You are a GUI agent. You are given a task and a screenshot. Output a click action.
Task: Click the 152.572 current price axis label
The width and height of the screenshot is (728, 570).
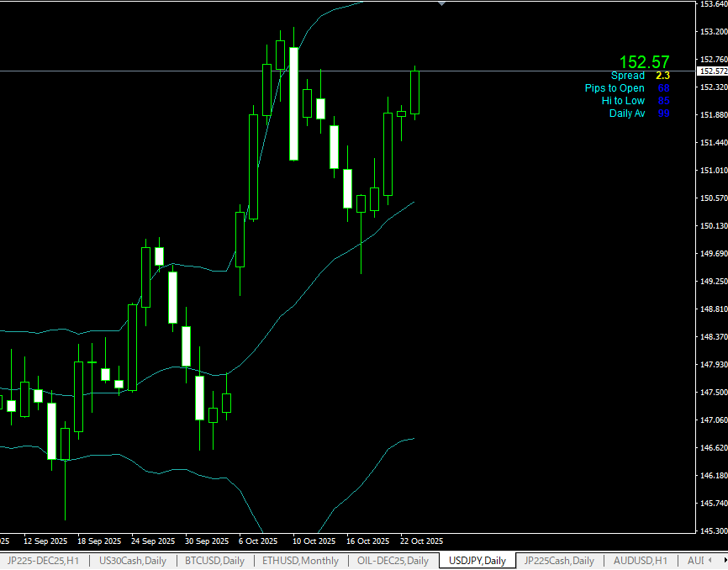tap(713, 71)
